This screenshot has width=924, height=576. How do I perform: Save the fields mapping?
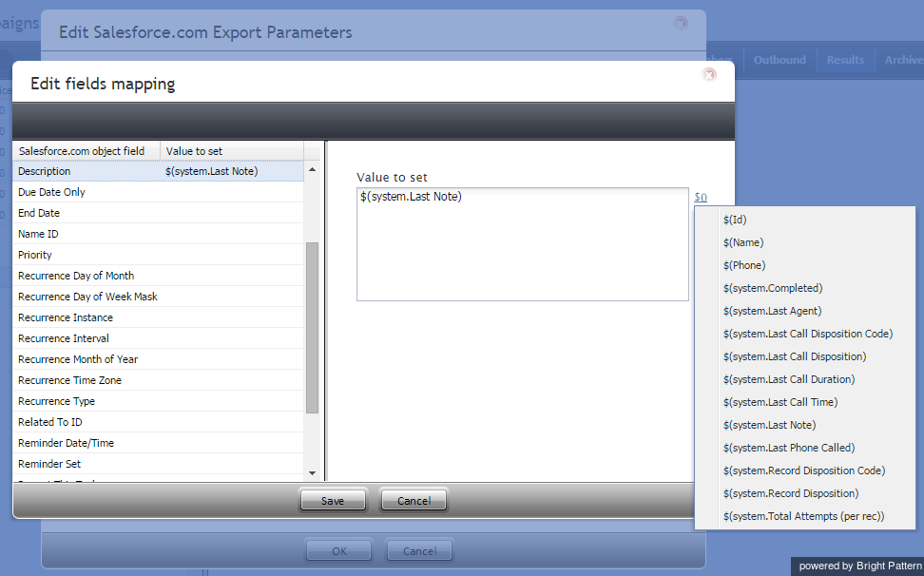pyautogui.click(x=333, y=501)
